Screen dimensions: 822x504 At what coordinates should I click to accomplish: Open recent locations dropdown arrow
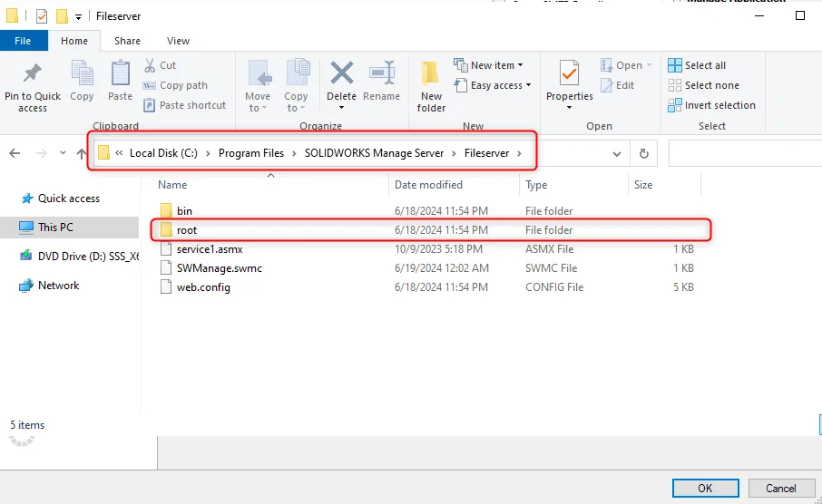tap(63, 153)
